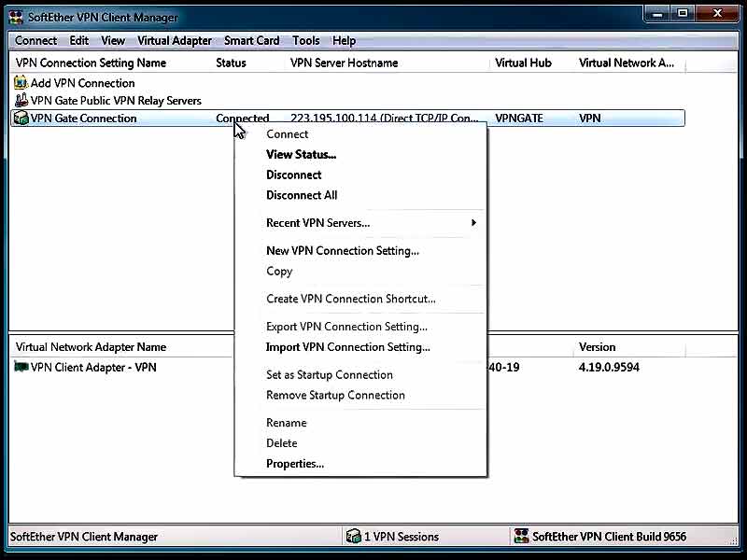Sort by VPN Server Hostname column

click(x=344, y=63)
